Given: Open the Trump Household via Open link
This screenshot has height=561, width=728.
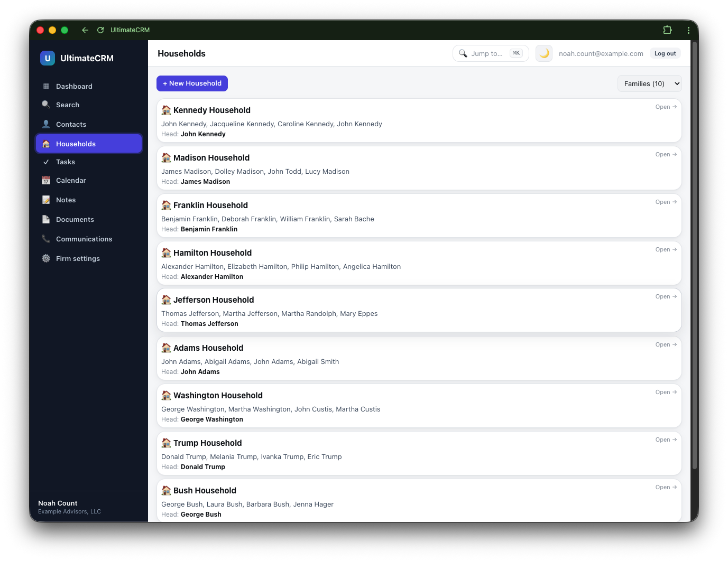Looking at the screenshot, I should 666,440.
